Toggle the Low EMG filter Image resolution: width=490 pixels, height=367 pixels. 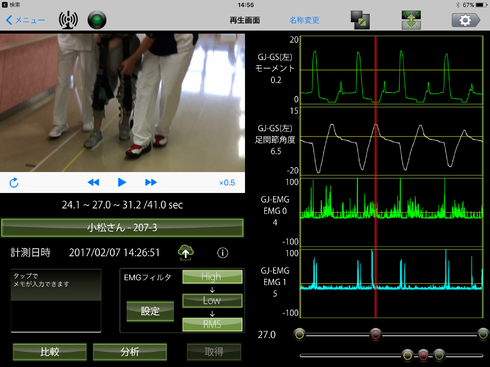pyautogui.click(x=212, y=300)
